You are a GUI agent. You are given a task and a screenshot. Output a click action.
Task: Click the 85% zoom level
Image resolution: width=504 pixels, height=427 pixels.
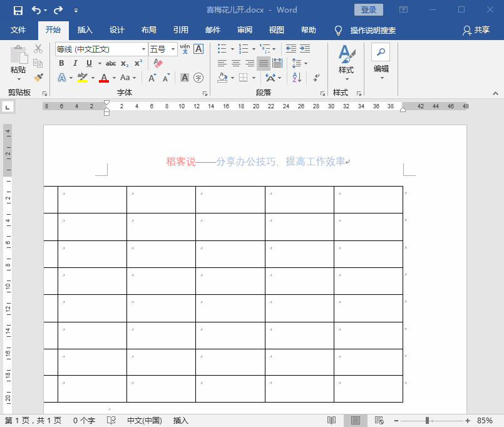tap(485, 420)
